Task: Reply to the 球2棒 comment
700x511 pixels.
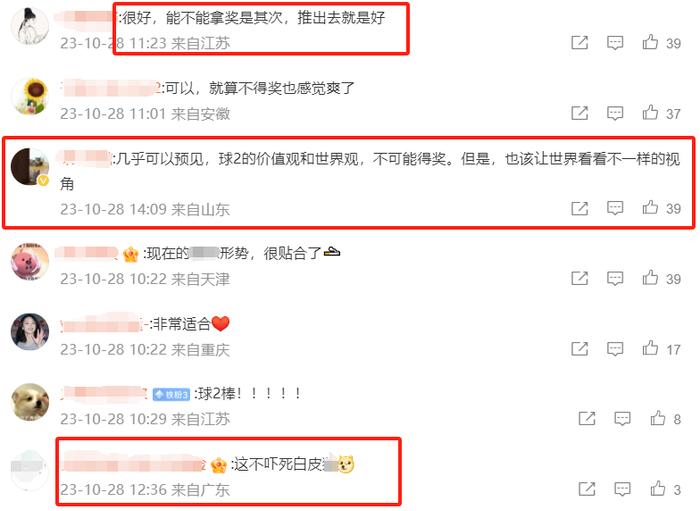Action: 622,419
